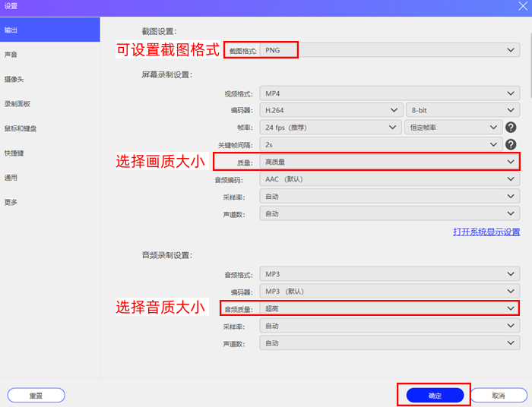Open video 声道数 自动 dropdown
The image size is (532, 407).
[389, 213]
